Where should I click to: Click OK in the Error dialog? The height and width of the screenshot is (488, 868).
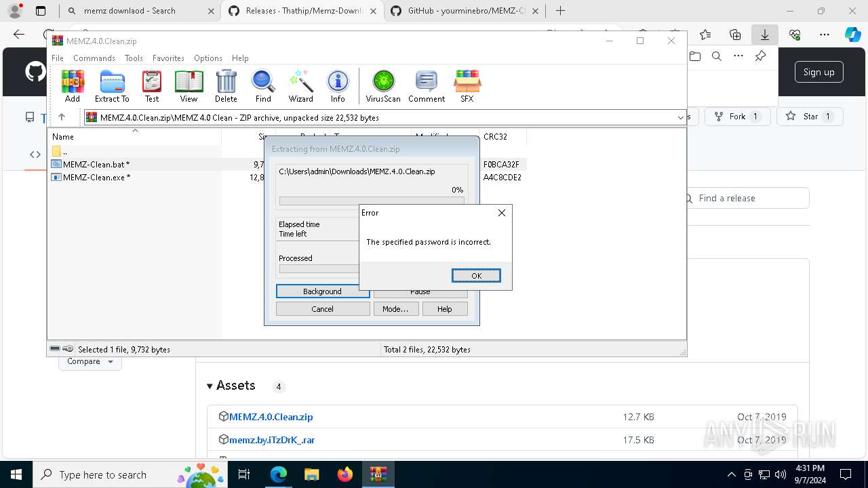476,276
